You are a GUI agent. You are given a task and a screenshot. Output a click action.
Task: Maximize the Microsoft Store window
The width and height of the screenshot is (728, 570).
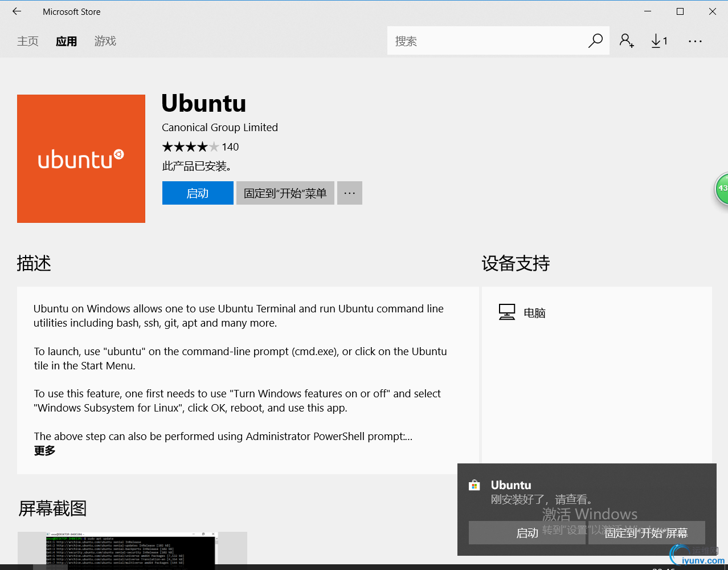pyautogui.click(x=680, y=11)
